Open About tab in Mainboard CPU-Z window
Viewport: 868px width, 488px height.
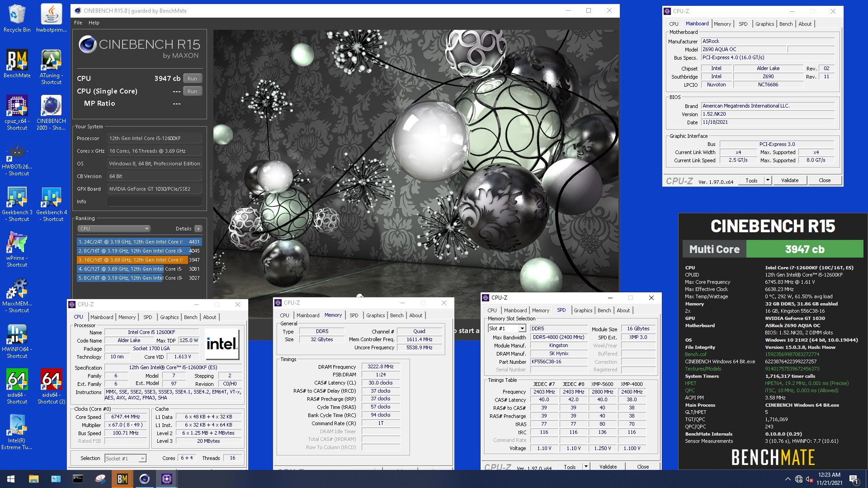[805, 24]
